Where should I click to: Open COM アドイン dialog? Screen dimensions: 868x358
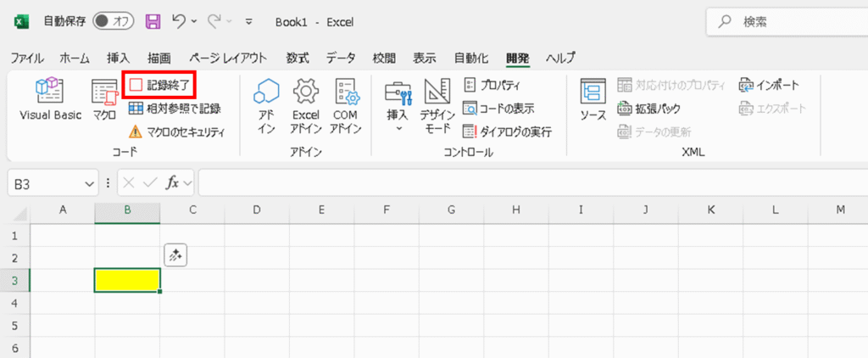[x=346, y=105]
